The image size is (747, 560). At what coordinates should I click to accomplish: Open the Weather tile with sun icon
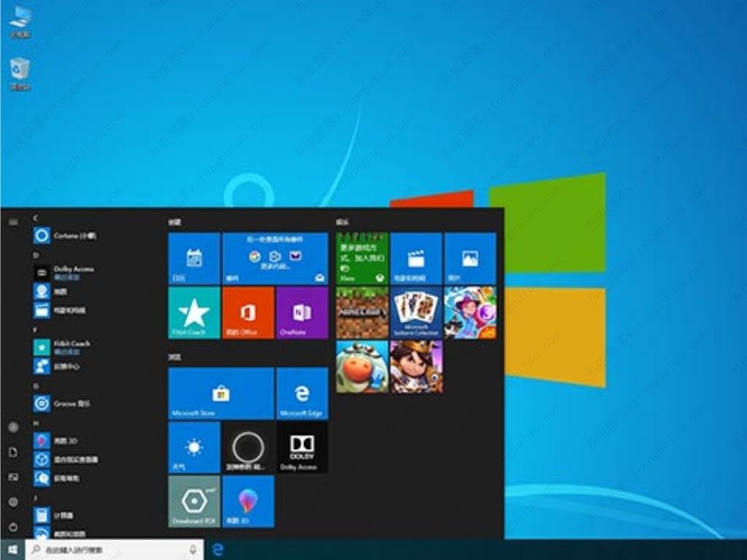(194, 447)
